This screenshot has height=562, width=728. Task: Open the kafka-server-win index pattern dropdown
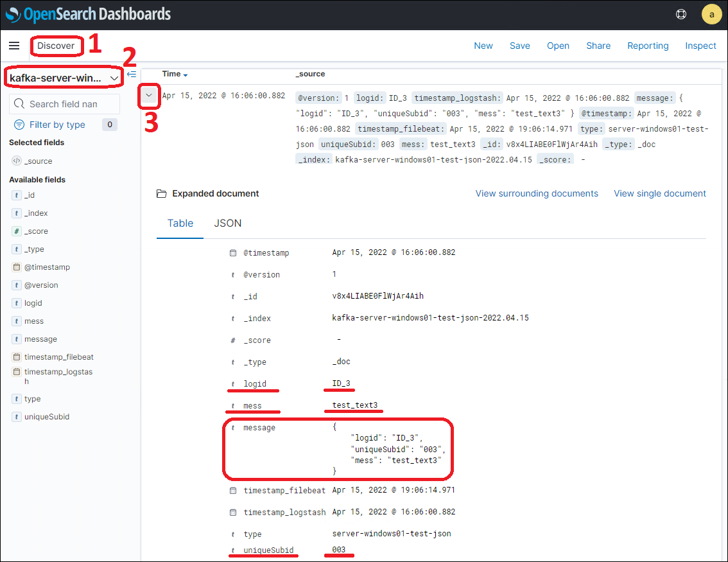pyautogui.click(x=64, y=78)
